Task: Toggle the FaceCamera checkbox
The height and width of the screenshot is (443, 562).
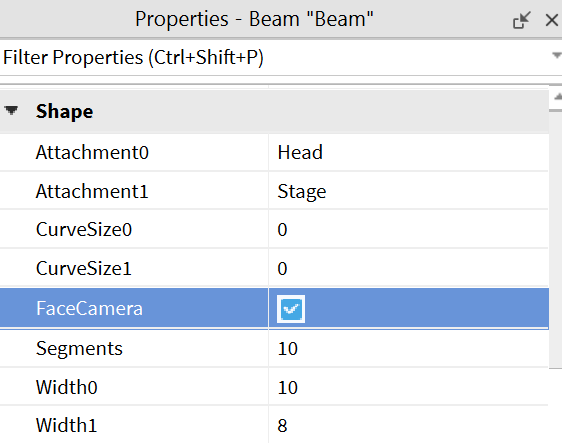Action: point(291,309)
